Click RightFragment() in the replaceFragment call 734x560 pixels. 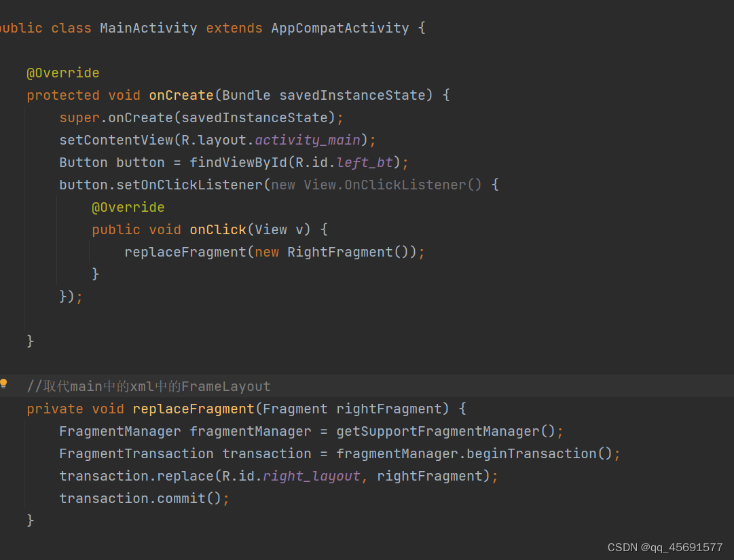[348, 252]
